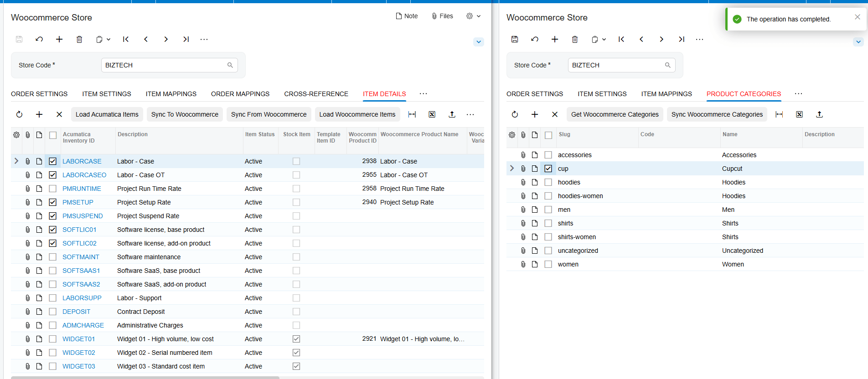Export Product Categories grid to Excel
868x379 pixels.
[x=800, y=114]
